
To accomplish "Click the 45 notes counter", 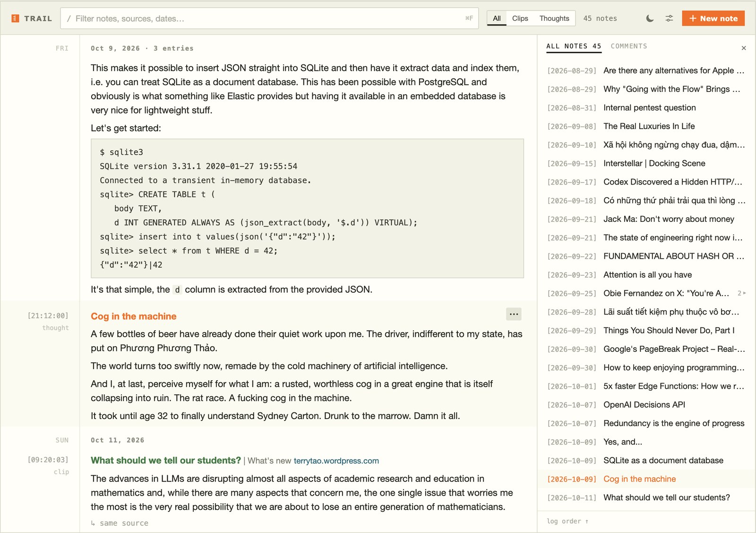I will pyautogui.click(x=600, y=18).
